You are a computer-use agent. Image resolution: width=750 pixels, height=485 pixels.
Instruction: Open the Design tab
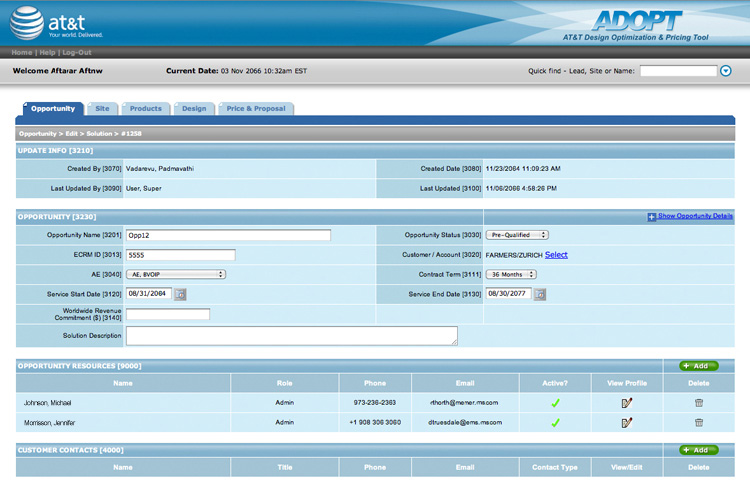click(x=194, y=109)
